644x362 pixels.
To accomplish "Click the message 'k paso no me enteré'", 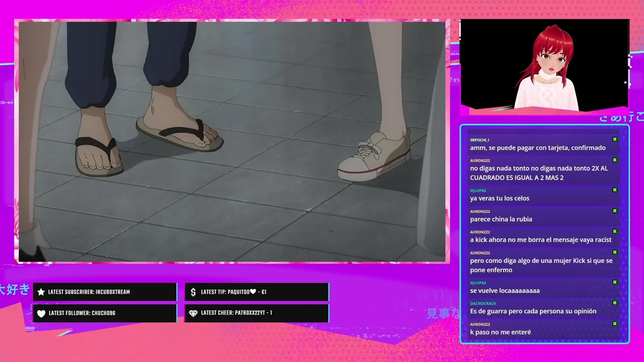I will pos(501,332).
